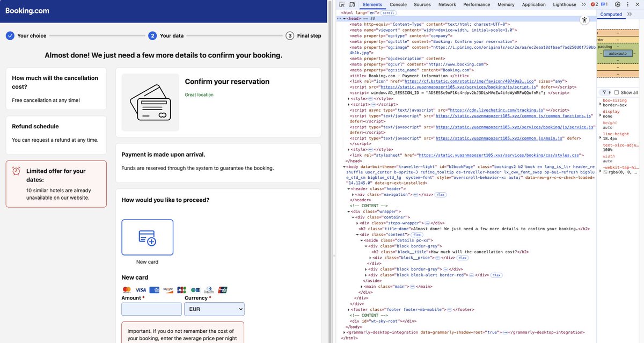Collapse the head element node
The image size is (644, 343).
(345, 18)
